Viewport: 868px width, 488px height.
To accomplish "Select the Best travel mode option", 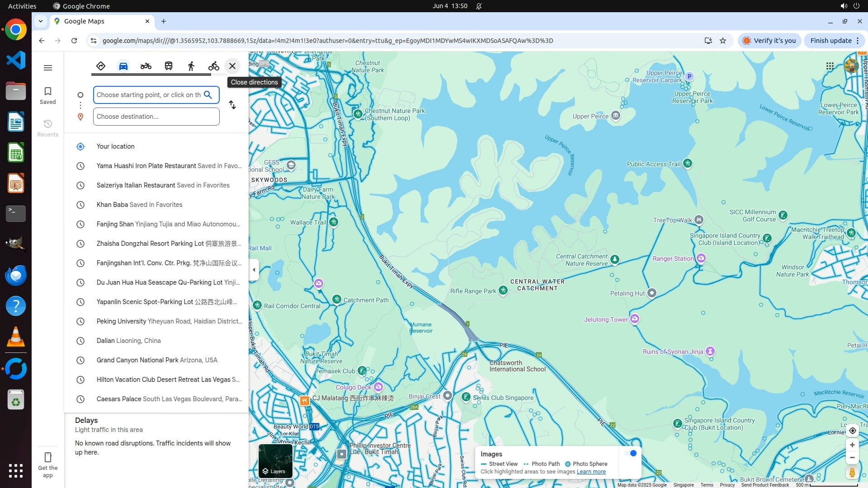I will coord(100,66).
